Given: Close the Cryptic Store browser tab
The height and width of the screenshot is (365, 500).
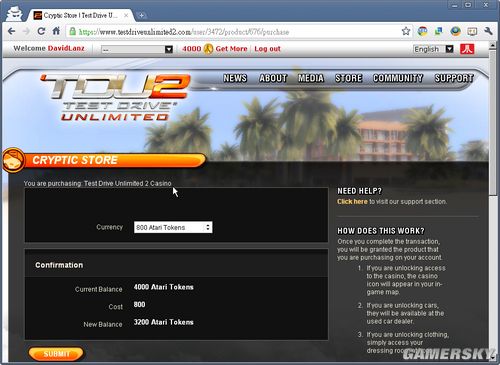Looking at the screenshot, I should 126,15.
